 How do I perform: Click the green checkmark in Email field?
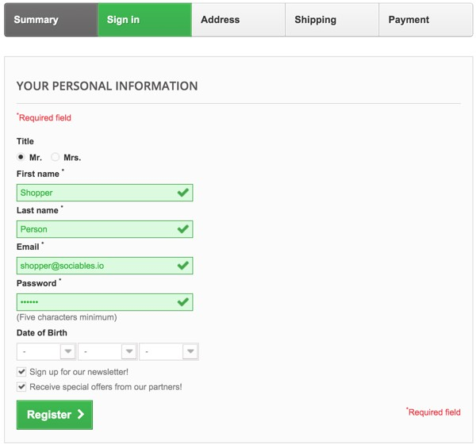coord(183,266)
